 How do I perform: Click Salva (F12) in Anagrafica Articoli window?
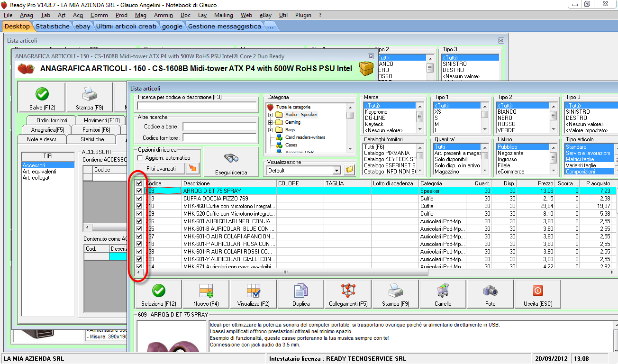(x=42, y=97)
